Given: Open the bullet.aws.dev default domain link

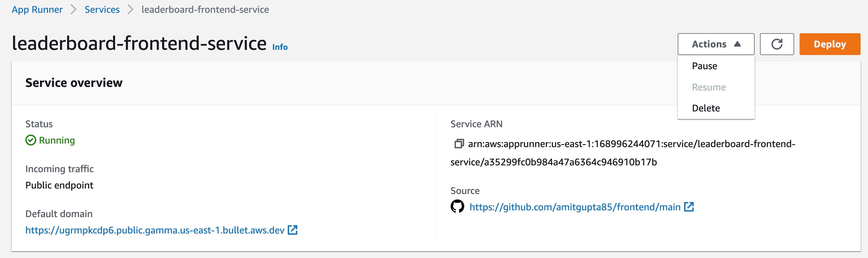Looking at the screenshot, I should point(155,230).
